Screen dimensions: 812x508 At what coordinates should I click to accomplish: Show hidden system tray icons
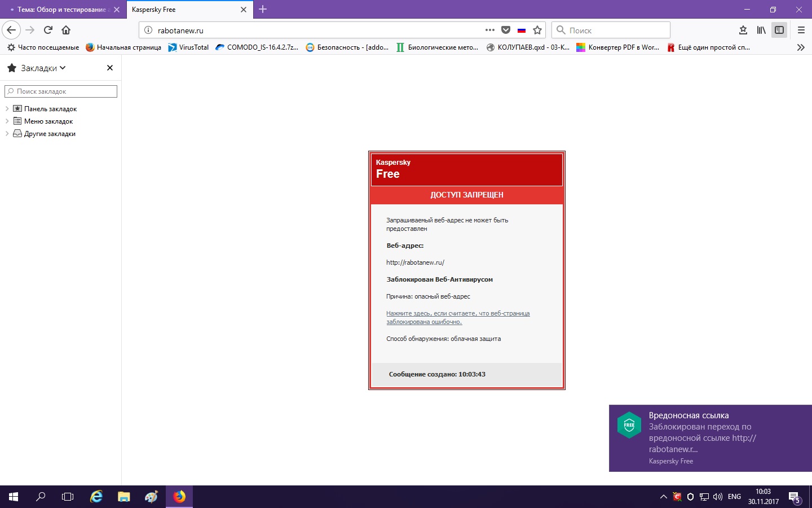[x=663, y=497]
